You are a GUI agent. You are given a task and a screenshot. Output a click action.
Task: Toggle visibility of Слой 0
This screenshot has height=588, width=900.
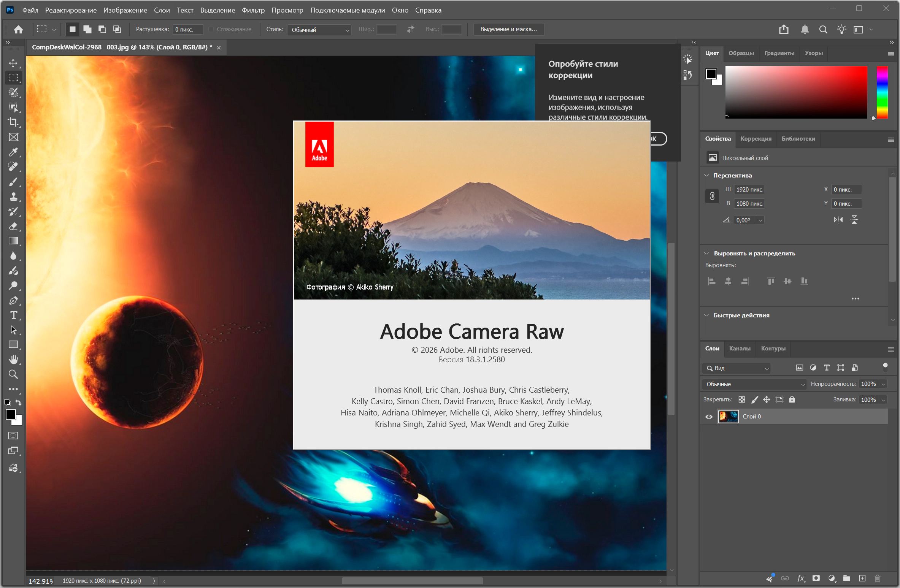tap(709, 417)
